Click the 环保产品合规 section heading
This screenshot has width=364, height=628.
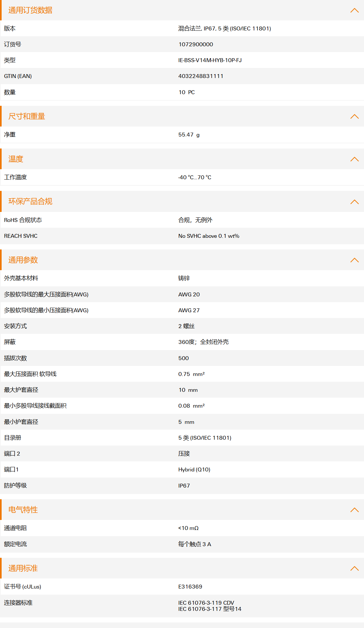[30, 202]
